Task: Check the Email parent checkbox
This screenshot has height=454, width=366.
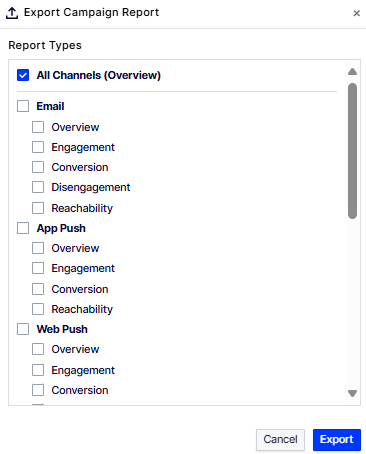Action: point(23,106)
